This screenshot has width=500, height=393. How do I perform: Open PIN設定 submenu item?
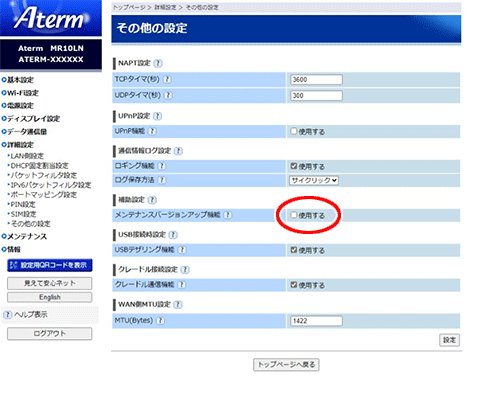click(x=23, y=204)
